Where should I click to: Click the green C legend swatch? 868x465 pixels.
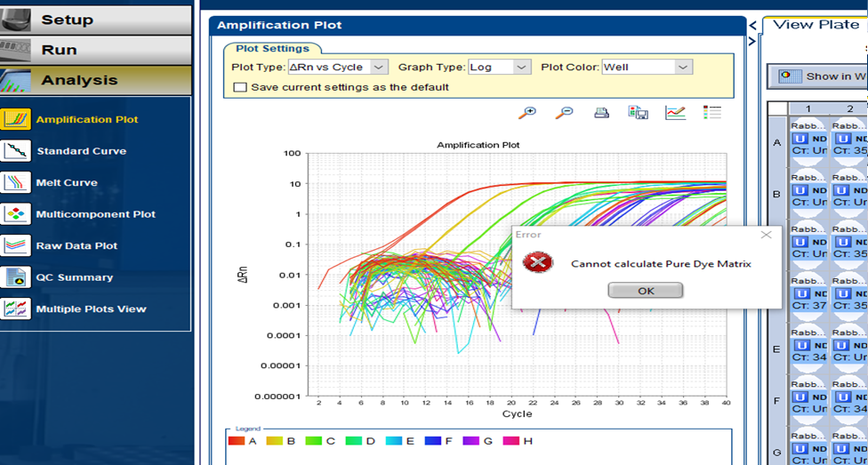coord(314,441)
